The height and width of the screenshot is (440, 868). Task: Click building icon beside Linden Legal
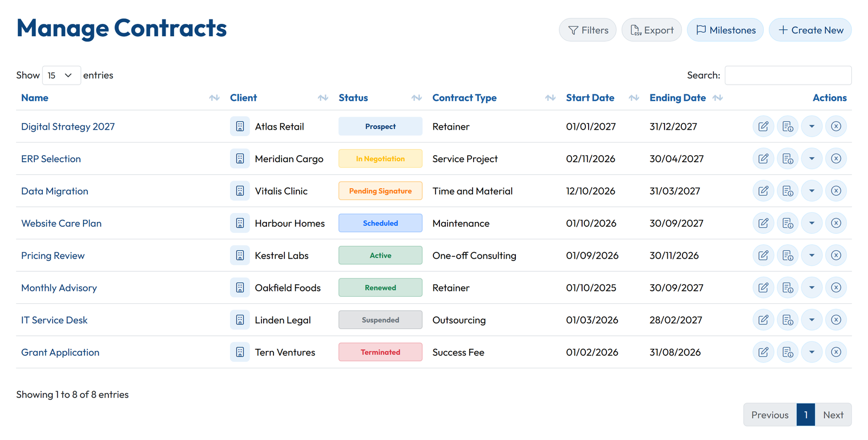(240, 320)
